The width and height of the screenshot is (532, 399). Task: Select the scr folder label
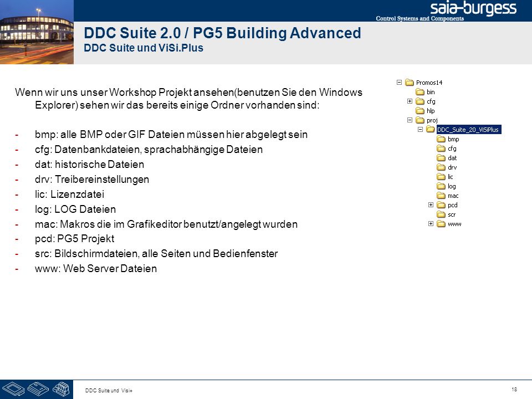point(452,214)
